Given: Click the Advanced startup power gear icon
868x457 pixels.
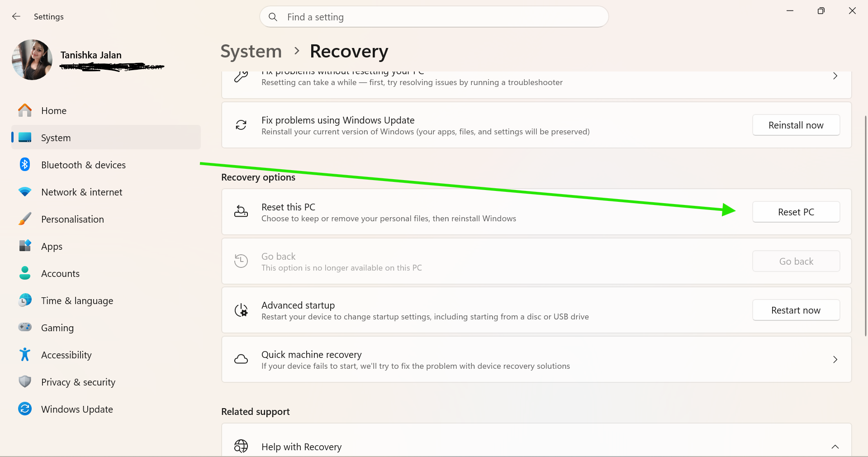Looking at the screenshot, I should (x=241, y=310).
